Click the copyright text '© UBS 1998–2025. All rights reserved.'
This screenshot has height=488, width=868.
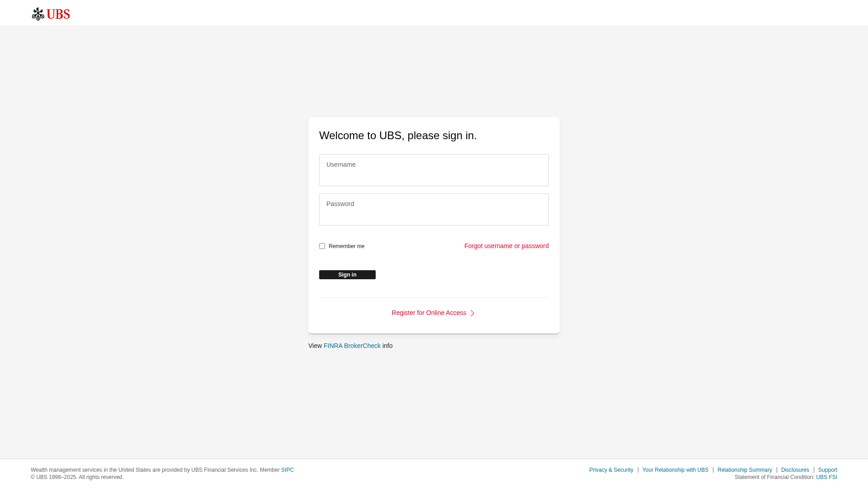point(77,477)
